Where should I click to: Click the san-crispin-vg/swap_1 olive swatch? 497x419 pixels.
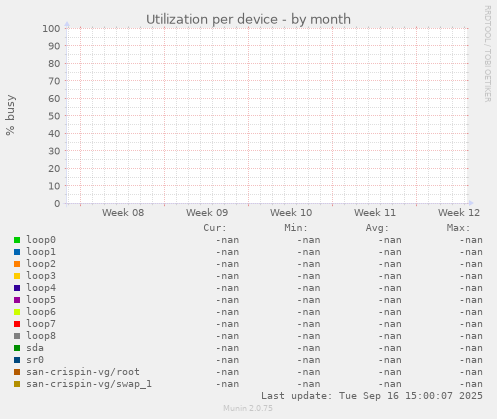17,384
